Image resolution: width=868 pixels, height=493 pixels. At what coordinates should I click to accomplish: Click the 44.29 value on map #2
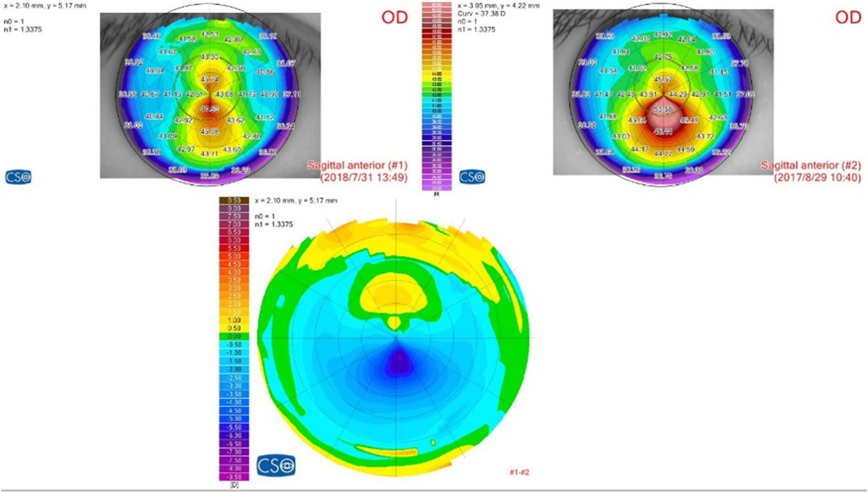(x=678, y=94)
